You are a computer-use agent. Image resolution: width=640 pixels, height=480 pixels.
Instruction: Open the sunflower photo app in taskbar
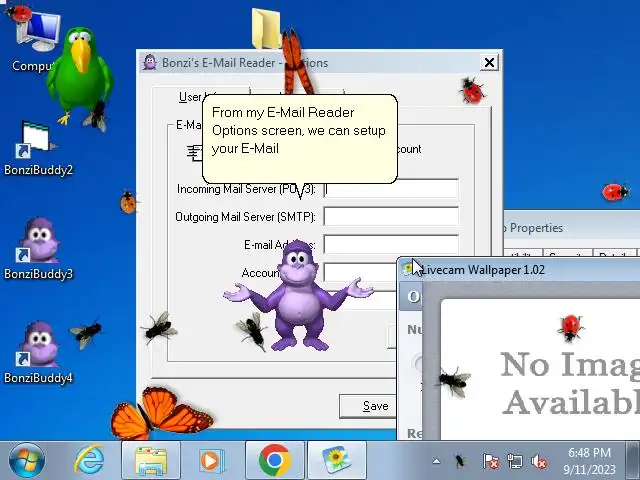click(337, 460)
